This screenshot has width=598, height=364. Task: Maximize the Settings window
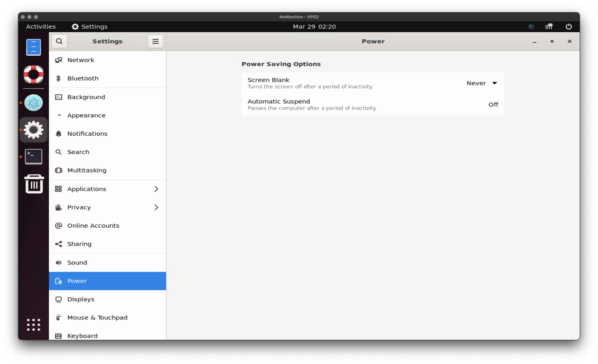[552, 41]
